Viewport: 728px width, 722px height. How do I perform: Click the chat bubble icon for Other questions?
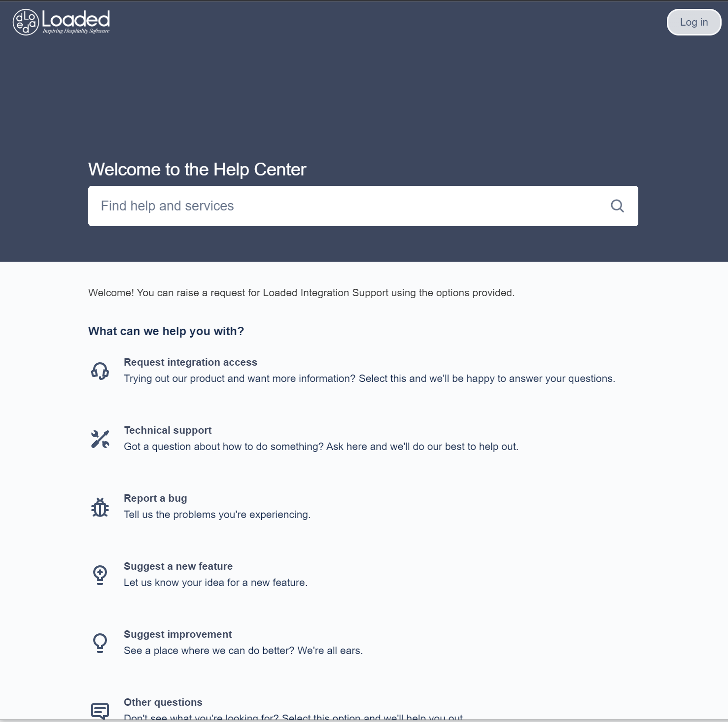pos(100,711)
